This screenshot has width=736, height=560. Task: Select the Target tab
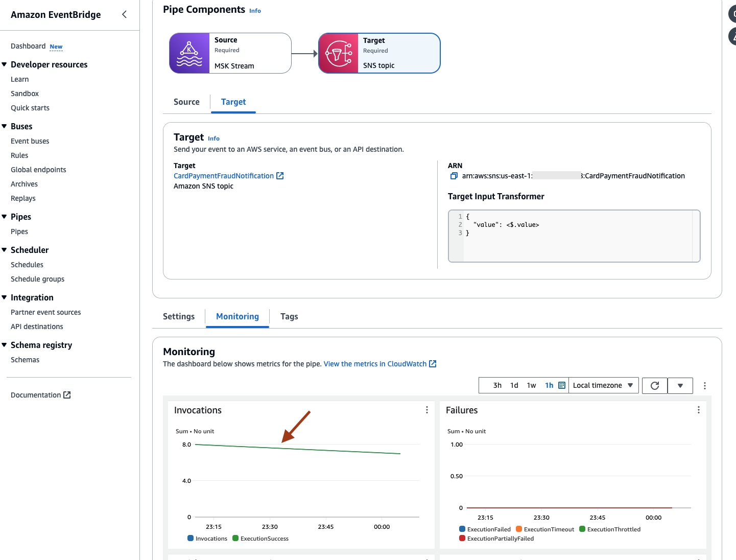[x=233, y=102]
